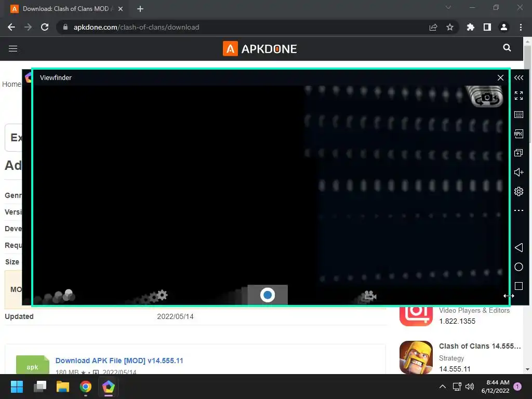Click the APKDONE site logo
Screen dimensions: 532x399
tap(260, 49)
